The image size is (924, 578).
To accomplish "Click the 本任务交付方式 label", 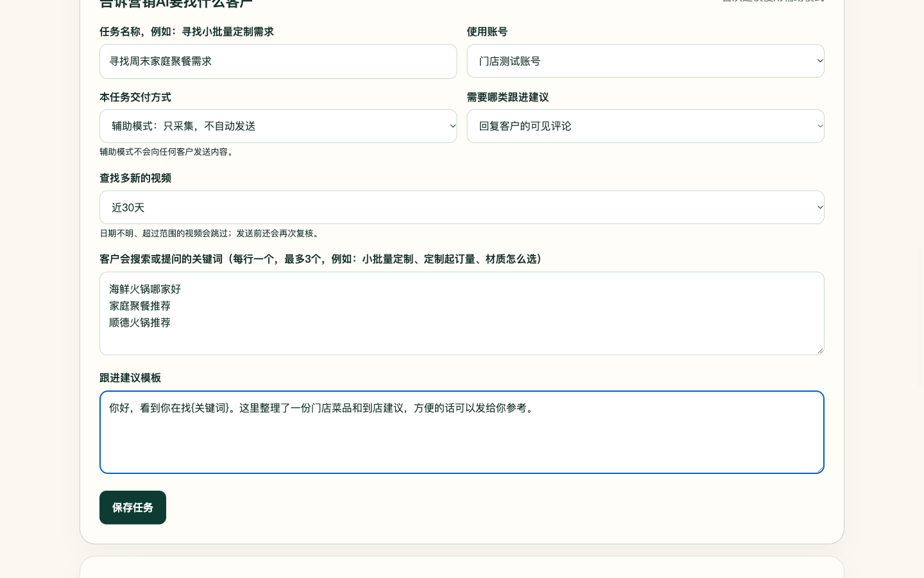I will [x=135, y=97].
